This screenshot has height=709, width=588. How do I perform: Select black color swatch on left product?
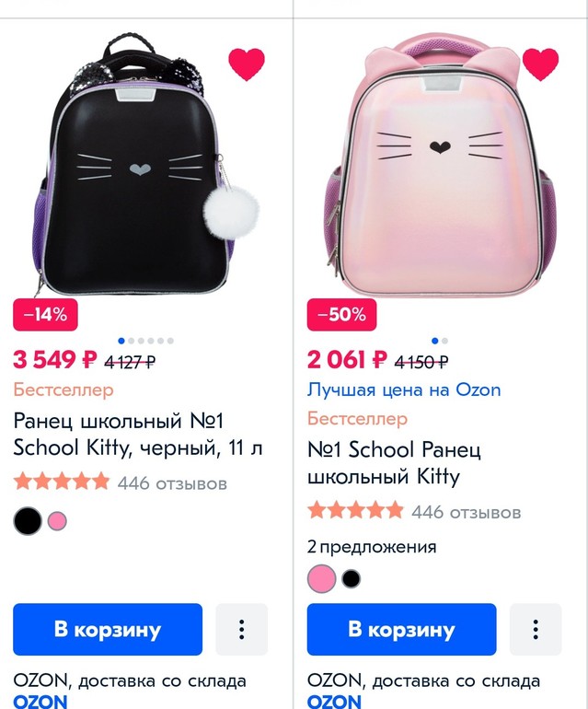tap(28, 521)
